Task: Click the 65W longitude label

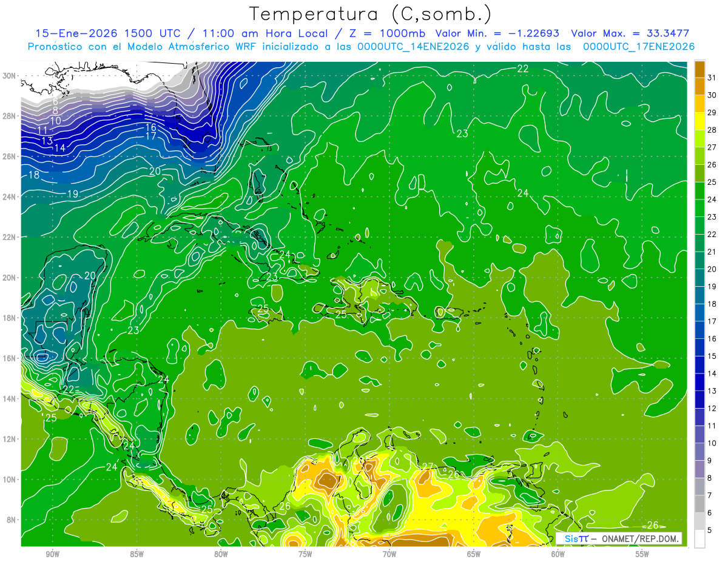Action: [x=474, y=554]
